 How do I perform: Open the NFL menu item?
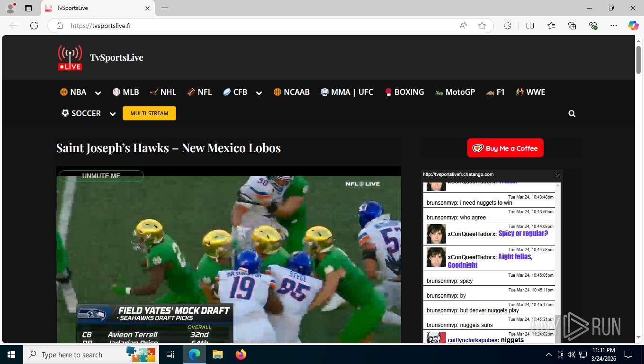tap(199, 92)
